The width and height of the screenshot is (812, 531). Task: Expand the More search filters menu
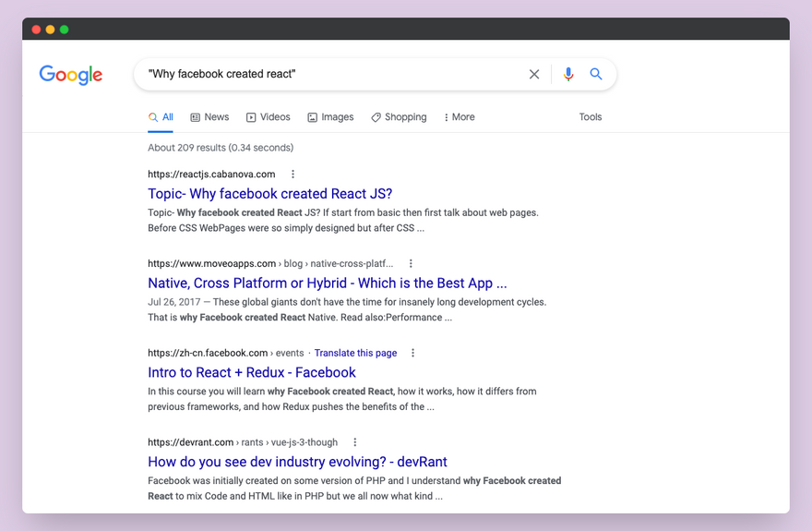point(459,117)
